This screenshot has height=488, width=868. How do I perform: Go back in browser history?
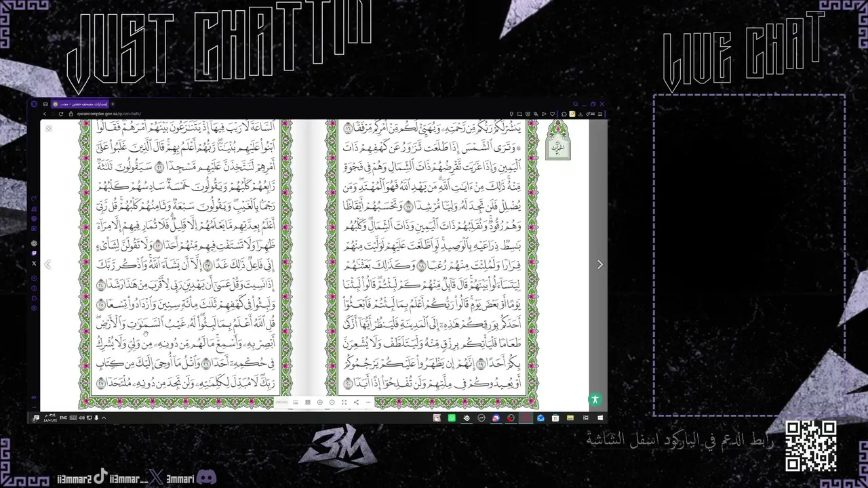[x=45, y=114]
